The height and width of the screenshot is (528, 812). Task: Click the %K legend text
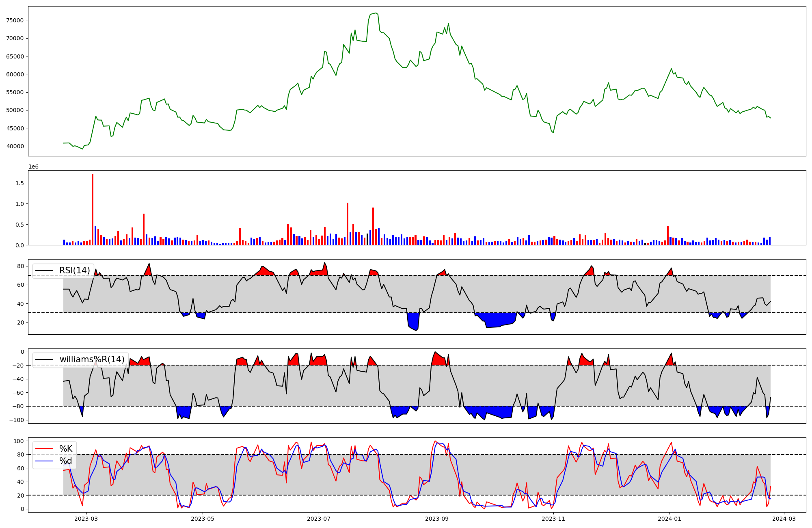click(x=66, y=449)
